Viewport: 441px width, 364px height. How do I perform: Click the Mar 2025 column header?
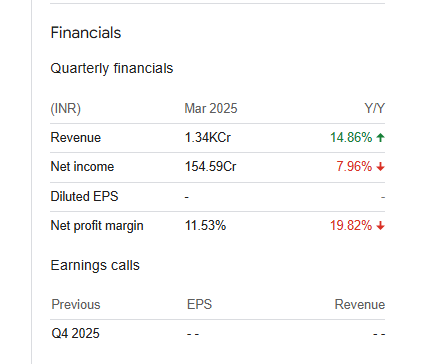[x=211, y=108]
